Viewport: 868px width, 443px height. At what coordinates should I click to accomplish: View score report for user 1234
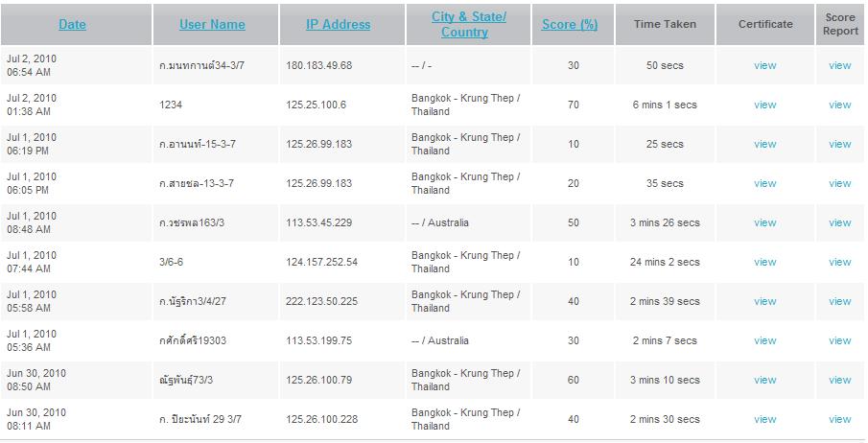tap(839, 105)
